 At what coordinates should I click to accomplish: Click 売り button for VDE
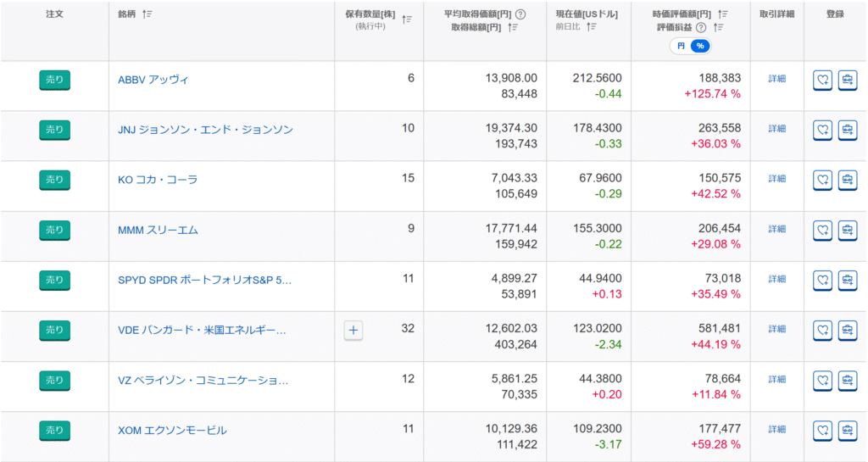[x=54, y=331]
